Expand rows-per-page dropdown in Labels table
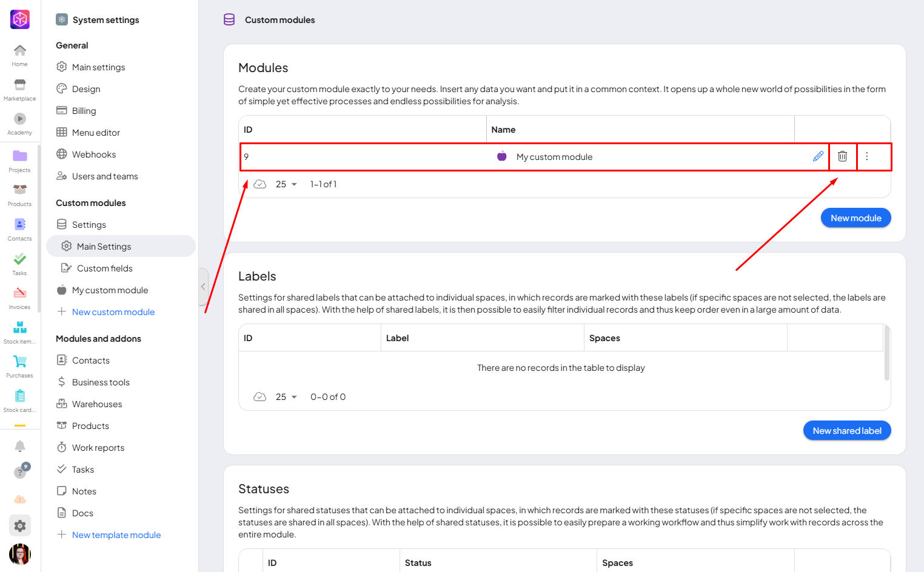This screenshot has width=924, height=572. point(287,397)
